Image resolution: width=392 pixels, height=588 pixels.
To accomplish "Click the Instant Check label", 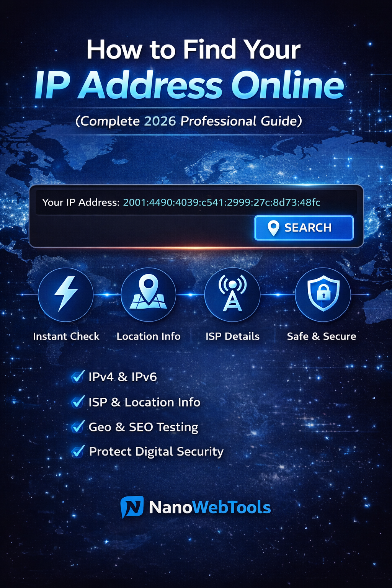I will click(66, 336).
